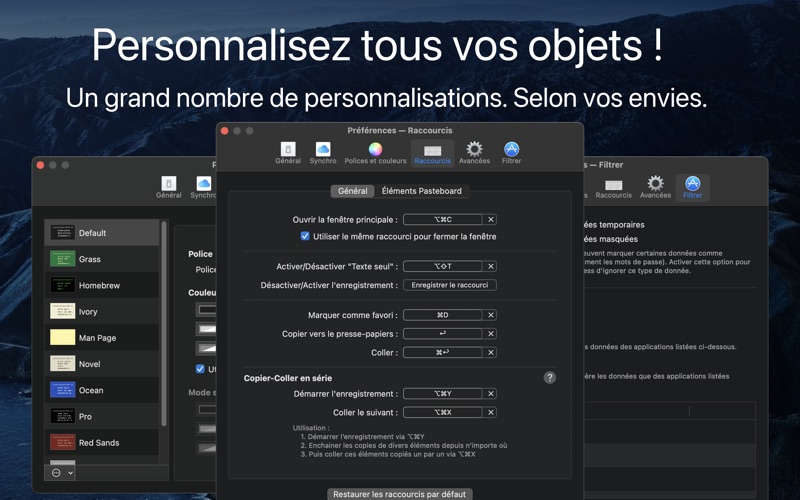Clear the Ouvrir la fenêtre principale shortcut
Viewport: 800px width, 500px height.
(x=490, y=219)
